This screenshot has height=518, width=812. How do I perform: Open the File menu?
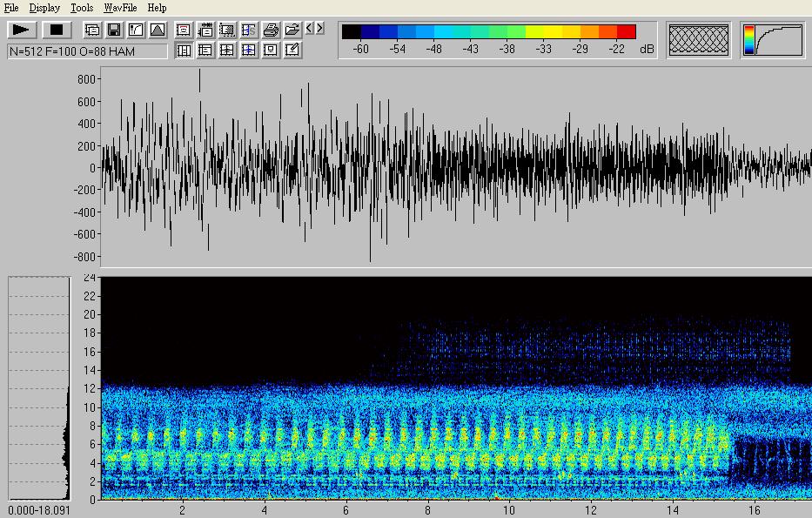click(x=11, y=8)
